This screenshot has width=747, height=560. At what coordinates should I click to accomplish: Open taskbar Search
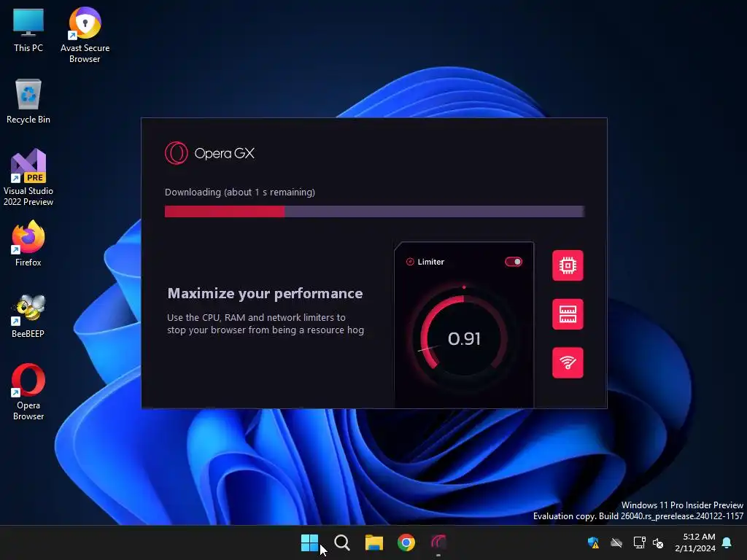point(342,542)
